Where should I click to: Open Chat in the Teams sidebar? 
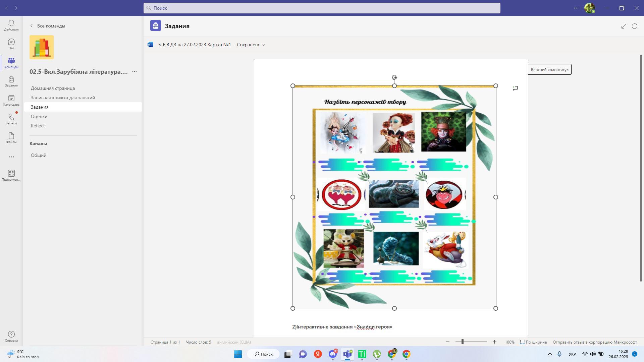11,44
